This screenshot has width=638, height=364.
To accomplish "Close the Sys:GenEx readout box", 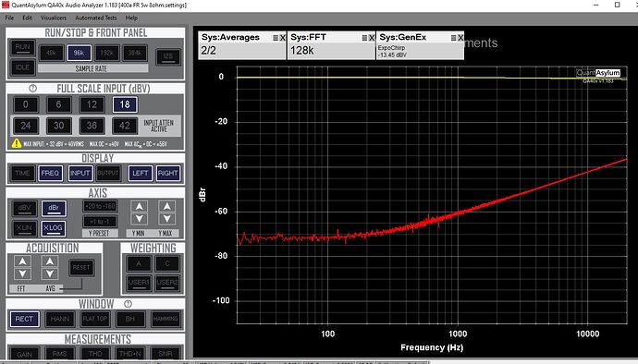I will 460,38.
